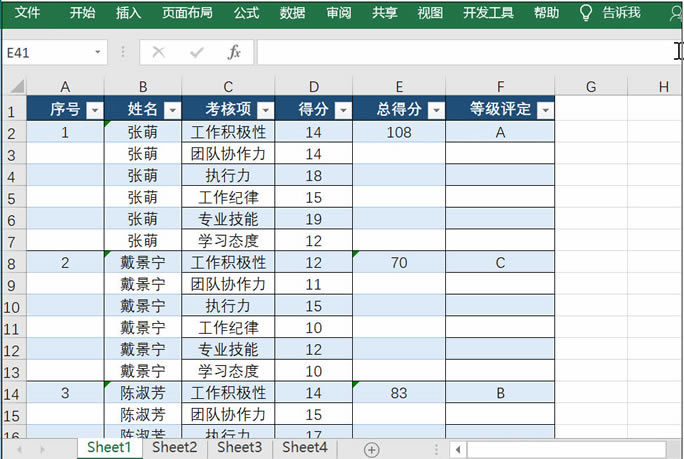Select 专业技能 cell in row 6

tap(228, 219)
